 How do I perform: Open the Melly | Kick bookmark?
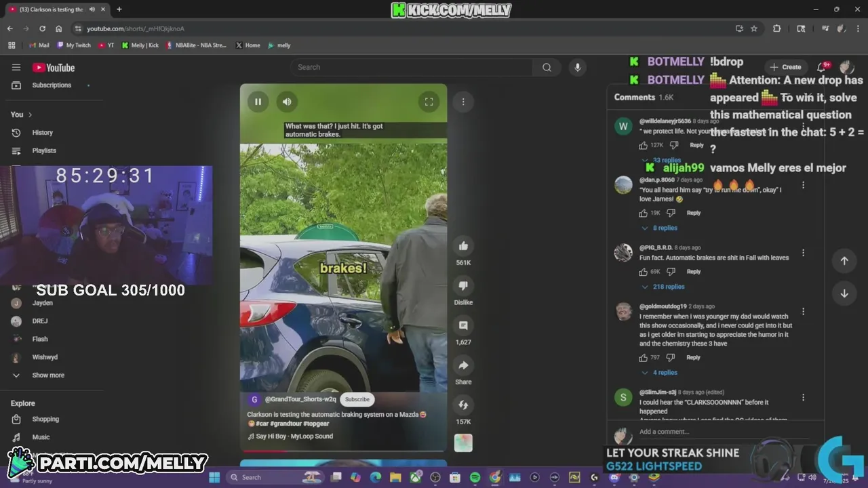coord(140,45)
